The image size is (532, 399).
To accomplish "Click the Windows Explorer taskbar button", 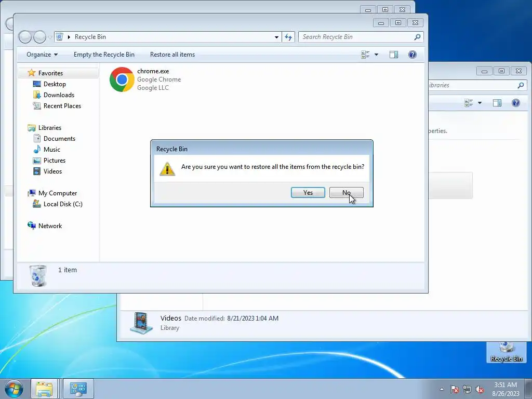I will pyautogui.click(x=45, y=389).
